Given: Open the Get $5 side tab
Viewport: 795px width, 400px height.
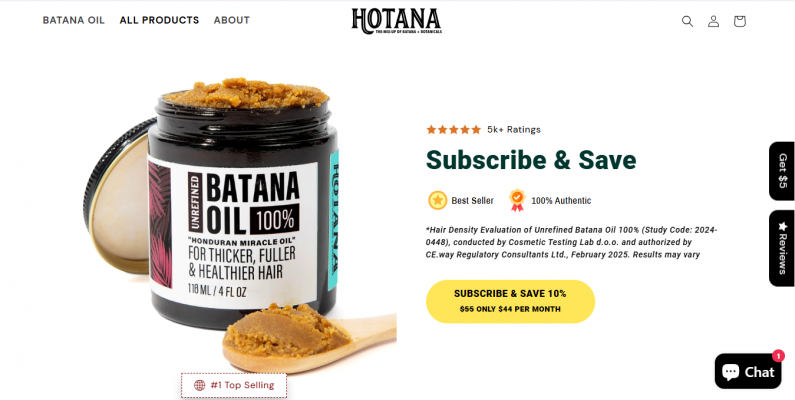Looking at the screenshot, I should click(x=782, y=171).
